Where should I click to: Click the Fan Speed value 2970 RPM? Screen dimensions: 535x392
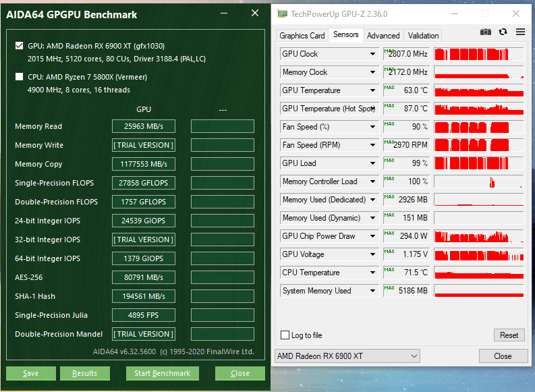(407, 145)
